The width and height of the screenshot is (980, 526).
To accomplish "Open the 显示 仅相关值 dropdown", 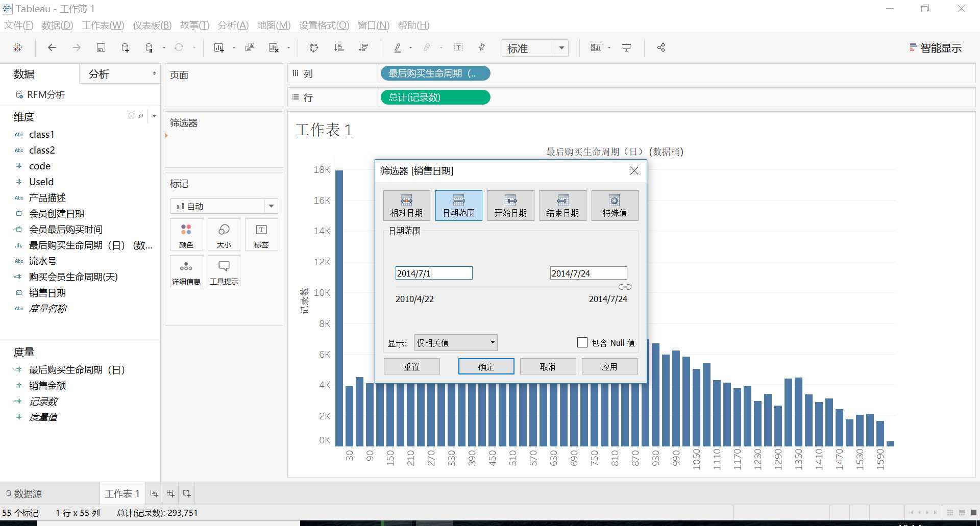I will [x=456, y=342].
